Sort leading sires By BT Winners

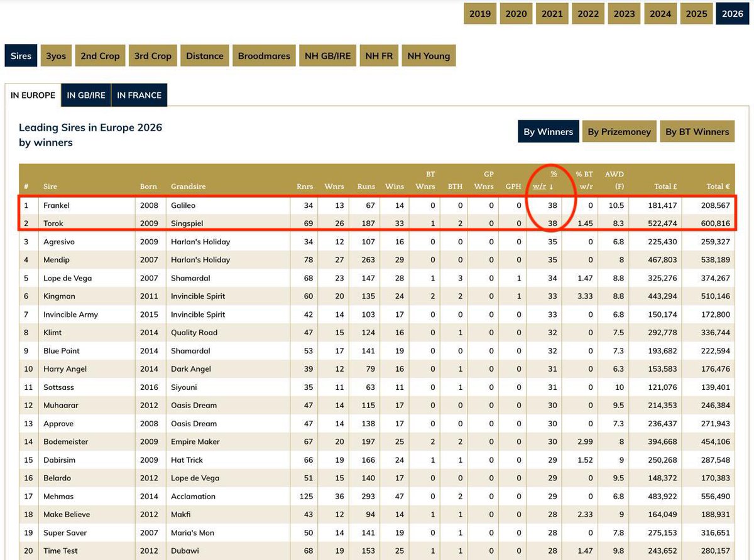(697, 132)
